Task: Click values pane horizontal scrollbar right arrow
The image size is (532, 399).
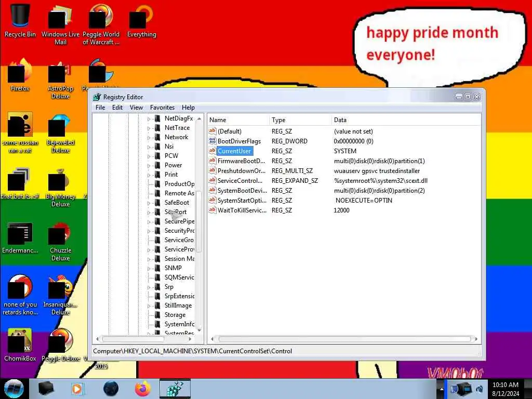Action: [476, 339]
